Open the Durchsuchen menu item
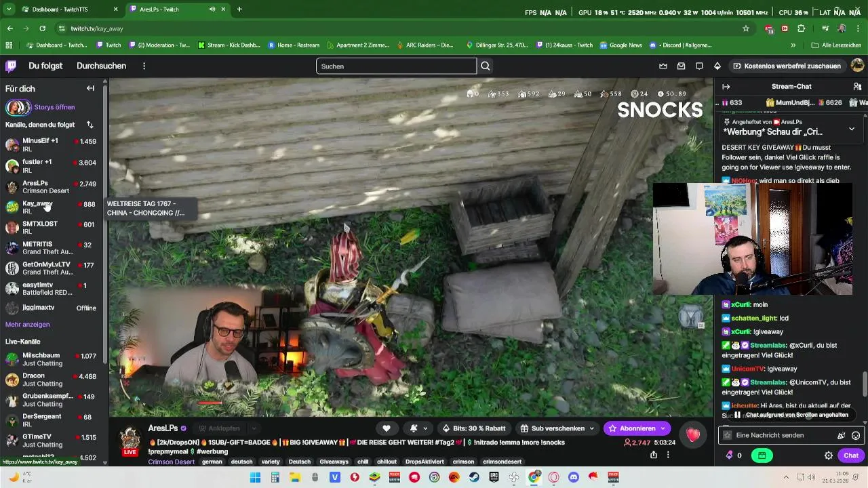868x488 pixels. click(x=101, y=66)
